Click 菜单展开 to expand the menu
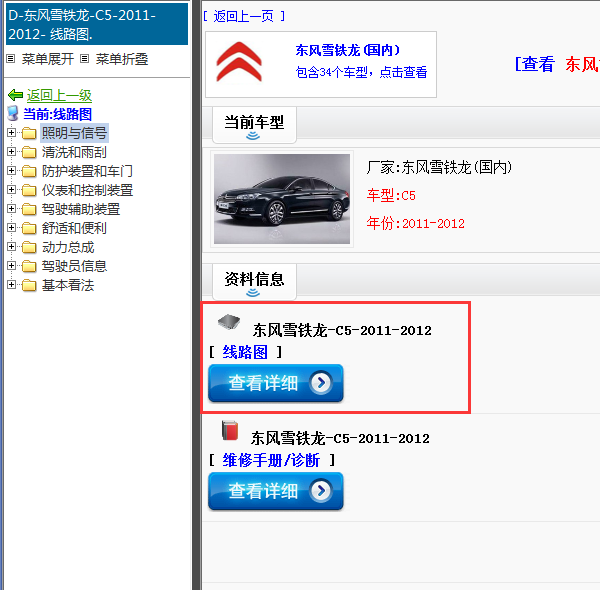Image resolution: width=600 pixels, height=590 pixels. click(x=47, y=59)
